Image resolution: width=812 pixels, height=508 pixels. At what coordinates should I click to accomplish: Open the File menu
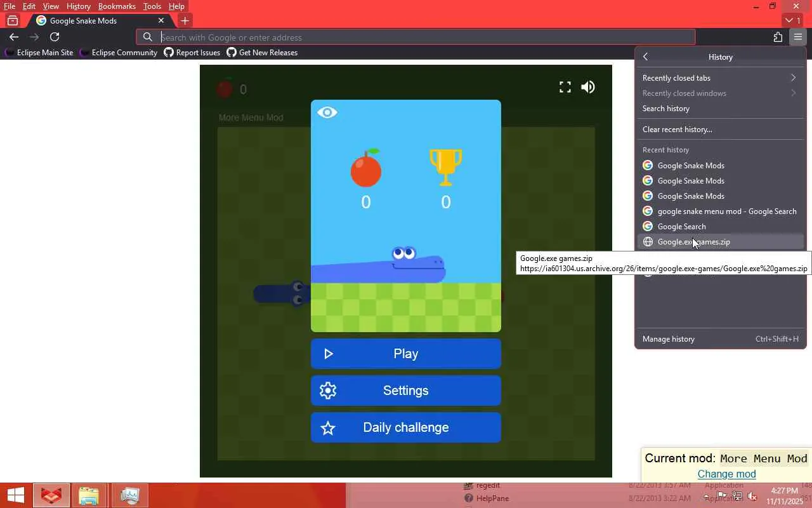pyautogui.click(x=10, y=6)
